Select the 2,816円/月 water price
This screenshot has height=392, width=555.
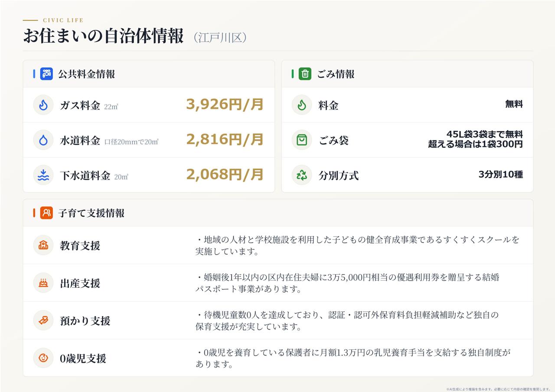225,140
